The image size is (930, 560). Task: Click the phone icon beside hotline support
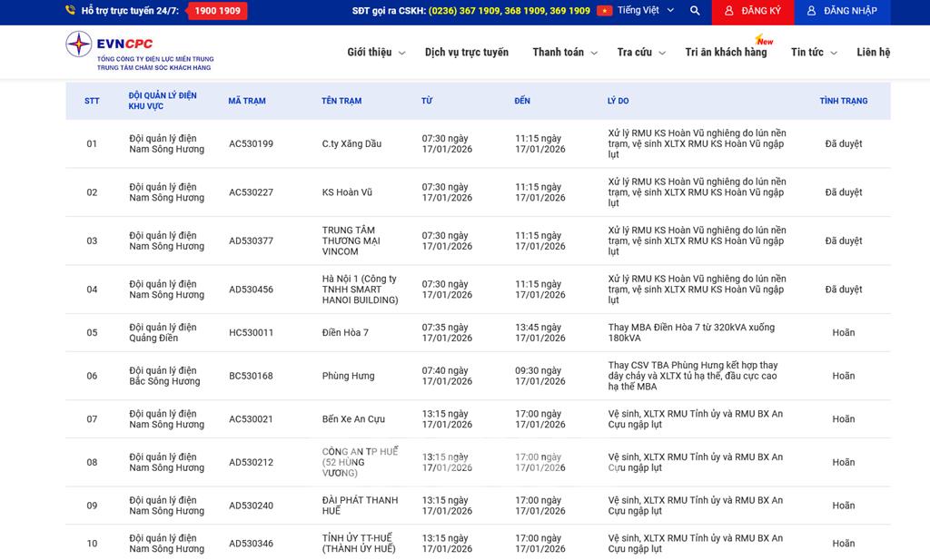click(71, 11)
